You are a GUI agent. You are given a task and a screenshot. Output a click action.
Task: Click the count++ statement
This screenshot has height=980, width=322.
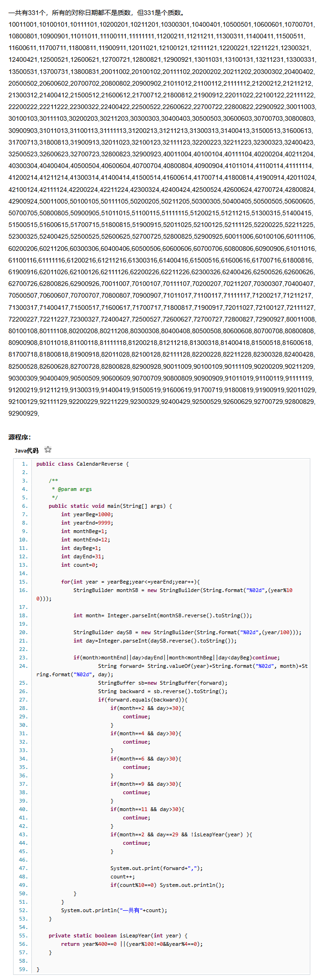122,877
